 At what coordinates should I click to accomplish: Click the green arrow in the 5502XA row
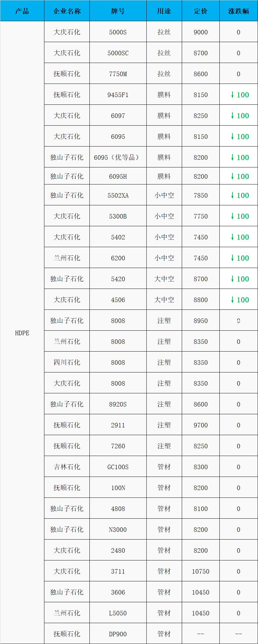tap(232, 195)
